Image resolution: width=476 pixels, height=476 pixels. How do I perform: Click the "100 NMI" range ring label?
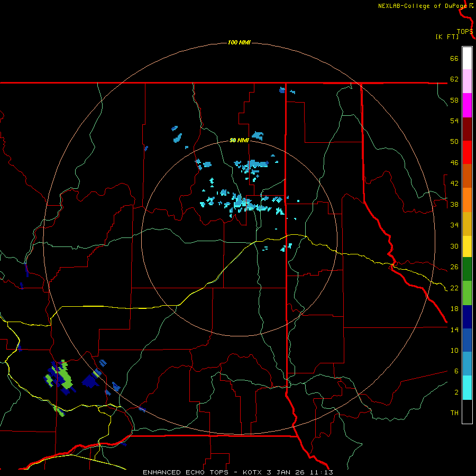pyautogui.click(x=239, y=42)
